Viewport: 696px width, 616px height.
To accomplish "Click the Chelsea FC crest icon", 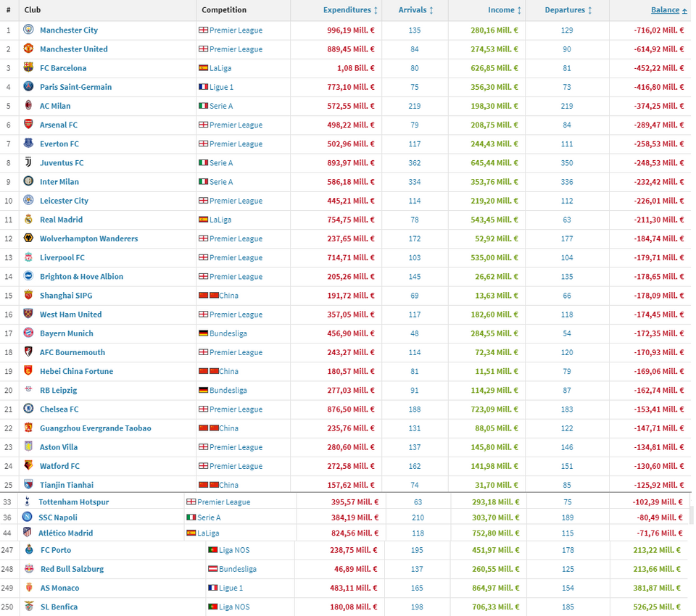I will coord(28,409).
